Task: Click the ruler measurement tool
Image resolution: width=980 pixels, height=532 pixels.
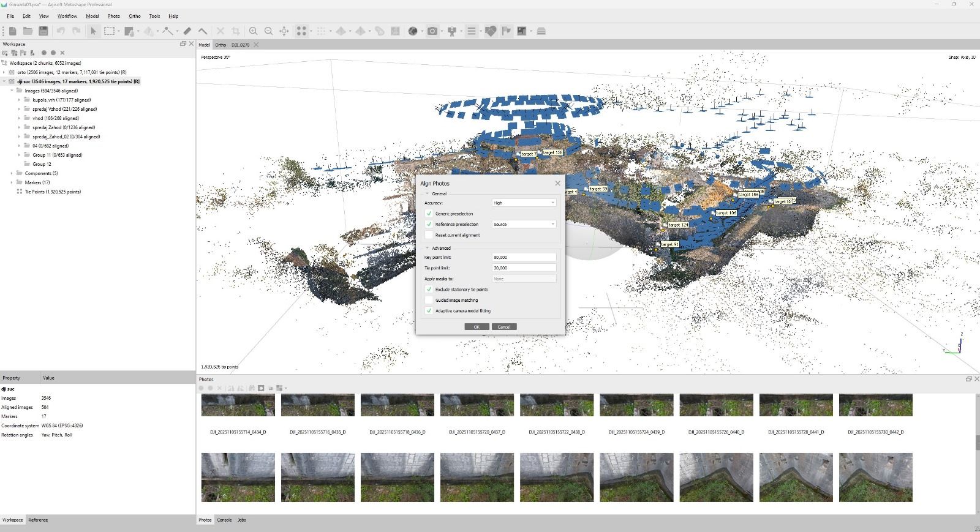Action: click(187, 31)
